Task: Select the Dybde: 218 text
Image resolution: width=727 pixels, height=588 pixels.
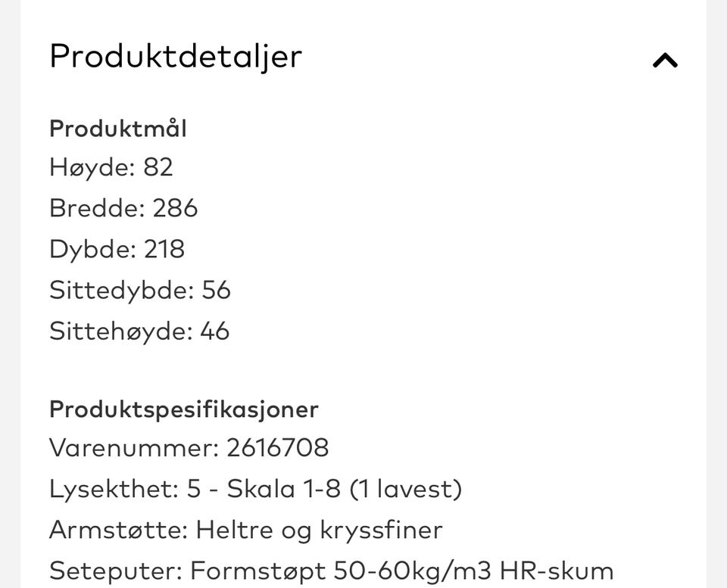Action: pyautogui.click(x=117, y=250)
